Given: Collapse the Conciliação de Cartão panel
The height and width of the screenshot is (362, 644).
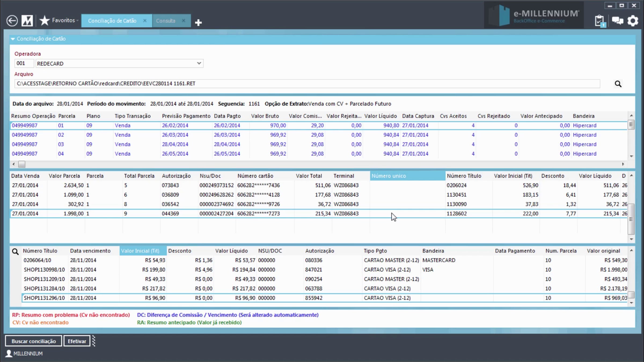Looking at the screenshot, I should [x=13, y=39].
